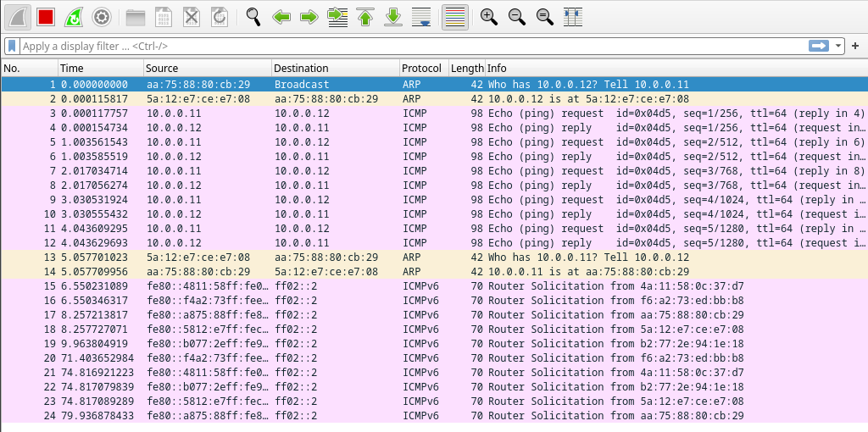The width and height of the screenshot is (868, 432).
Task: Sort by the Destination column header
Action: (336, 68)
